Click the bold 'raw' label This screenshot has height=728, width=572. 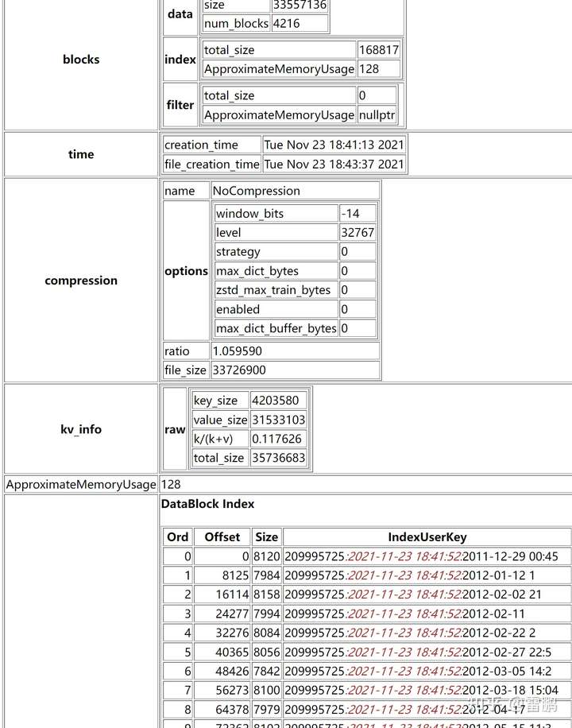pos(175,429)
